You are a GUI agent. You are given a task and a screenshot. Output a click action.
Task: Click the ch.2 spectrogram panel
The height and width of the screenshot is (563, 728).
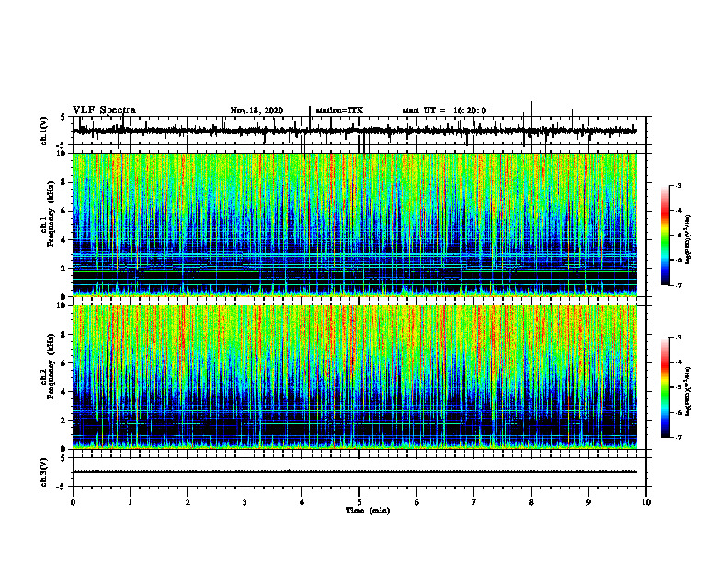355,377
